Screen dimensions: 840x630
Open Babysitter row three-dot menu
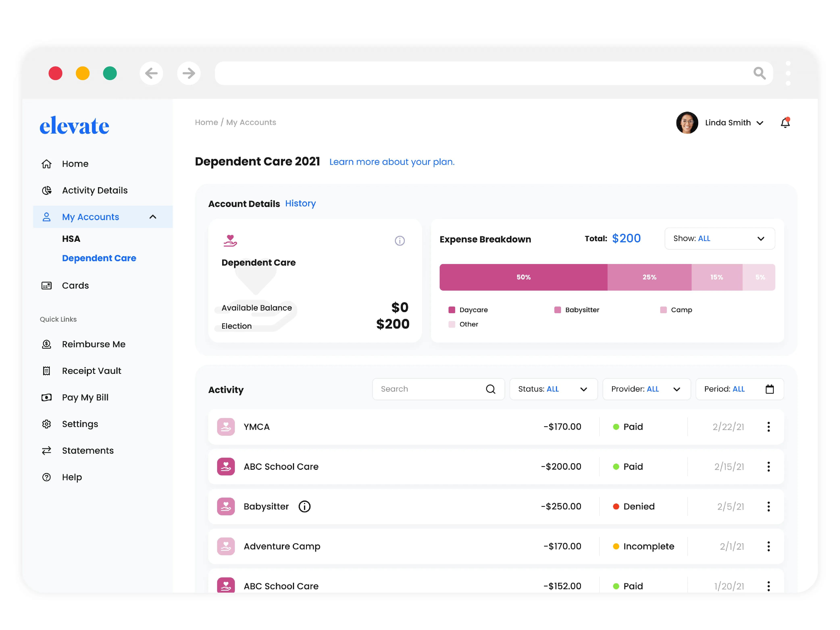point(768,507)
